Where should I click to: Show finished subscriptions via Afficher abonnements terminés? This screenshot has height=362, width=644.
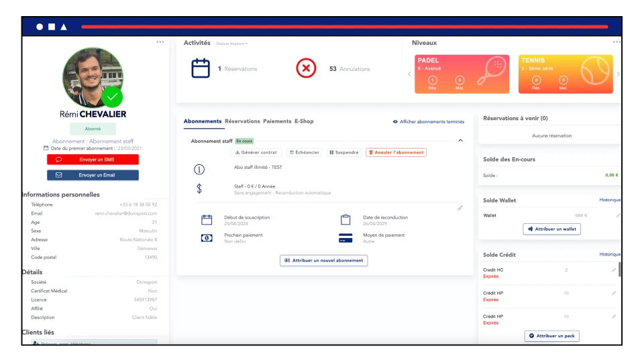coord(429,121)
